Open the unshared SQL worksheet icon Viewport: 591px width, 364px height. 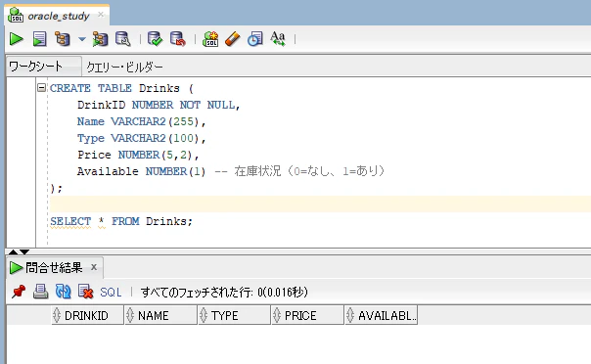click(210, 39)
